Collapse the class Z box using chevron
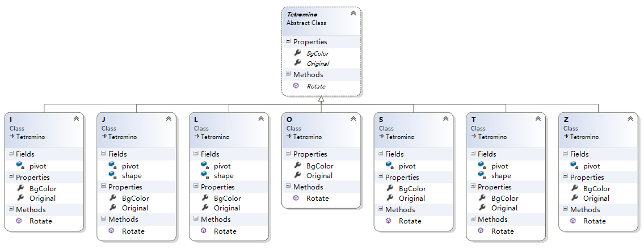 click(x=629, y=119)
